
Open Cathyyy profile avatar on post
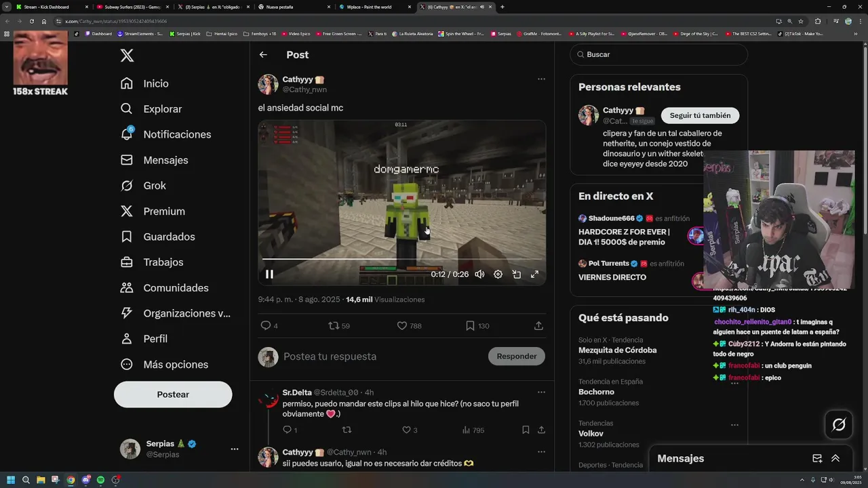tap(268, 85)
